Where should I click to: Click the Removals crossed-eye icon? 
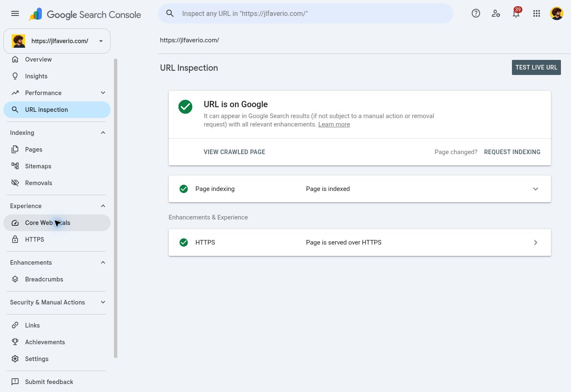pyautogui.click(x=15, y=183)
